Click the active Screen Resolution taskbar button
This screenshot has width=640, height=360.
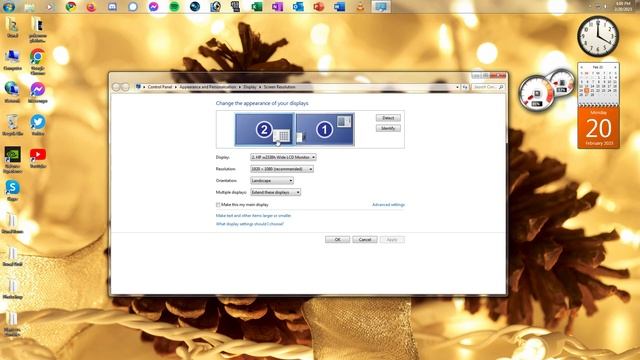pyautogui.click(x=381, y=7)
